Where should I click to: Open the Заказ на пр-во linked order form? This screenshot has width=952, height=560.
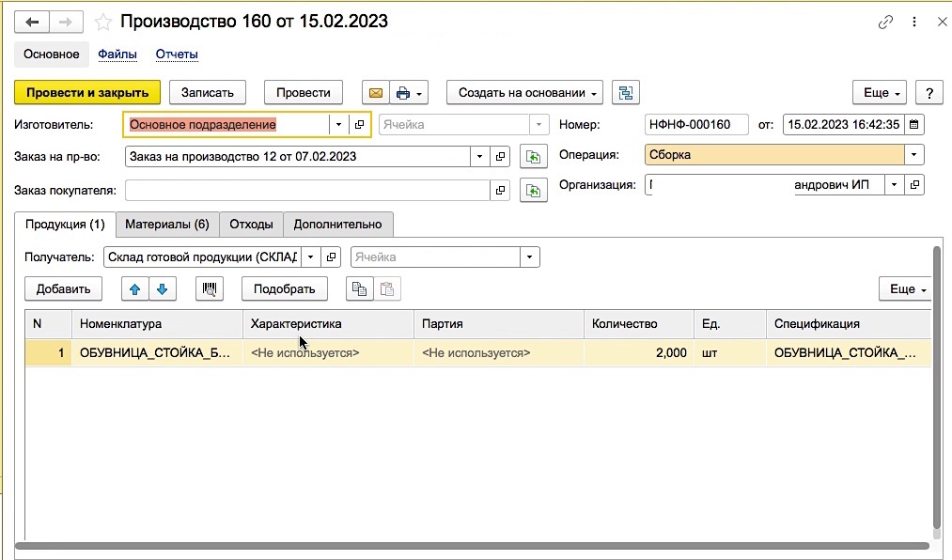[500, 157]
